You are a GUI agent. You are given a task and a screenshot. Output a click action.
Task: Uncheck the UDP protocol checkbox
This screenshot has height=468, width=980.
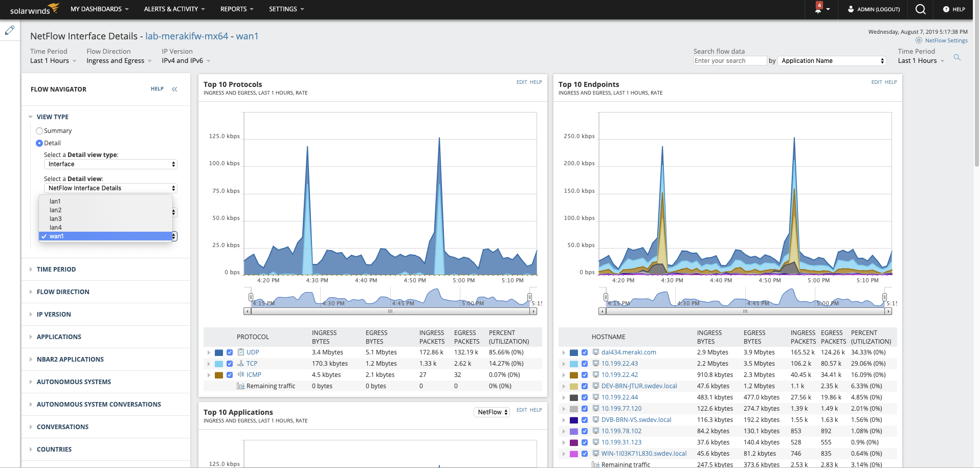[x=230, y=352]
